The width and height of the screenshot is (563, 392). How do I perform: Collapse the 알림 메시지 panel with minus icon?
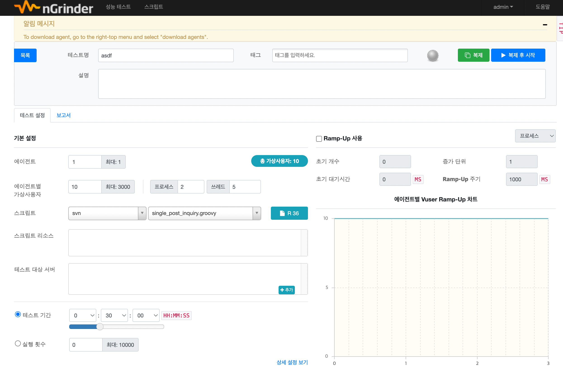coord(545,24)
